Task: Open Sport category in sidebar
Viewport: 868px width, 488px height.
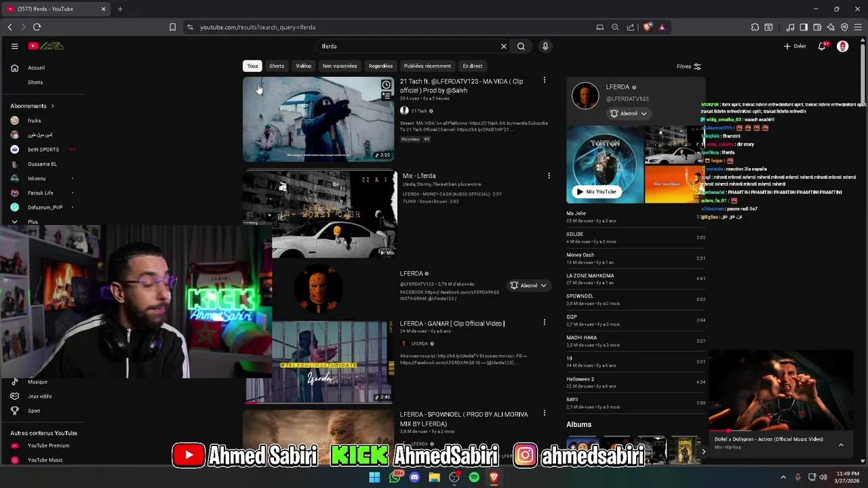Action: click(x=34, y=411)
